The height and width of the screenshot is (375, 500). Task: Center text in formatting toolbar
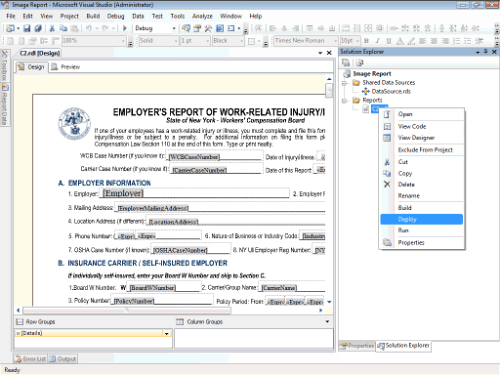click(434, 41)
